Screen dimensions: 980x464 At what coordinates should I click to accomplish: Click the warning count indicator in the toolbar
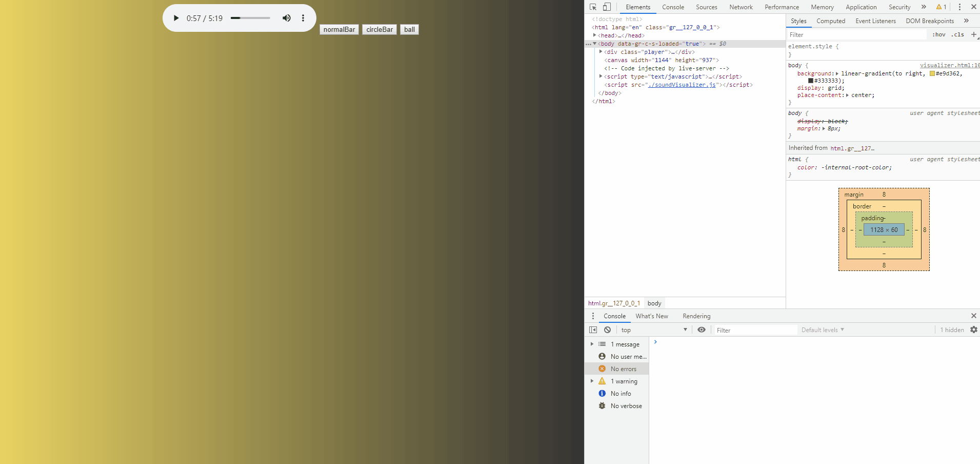tap(941, 7)
